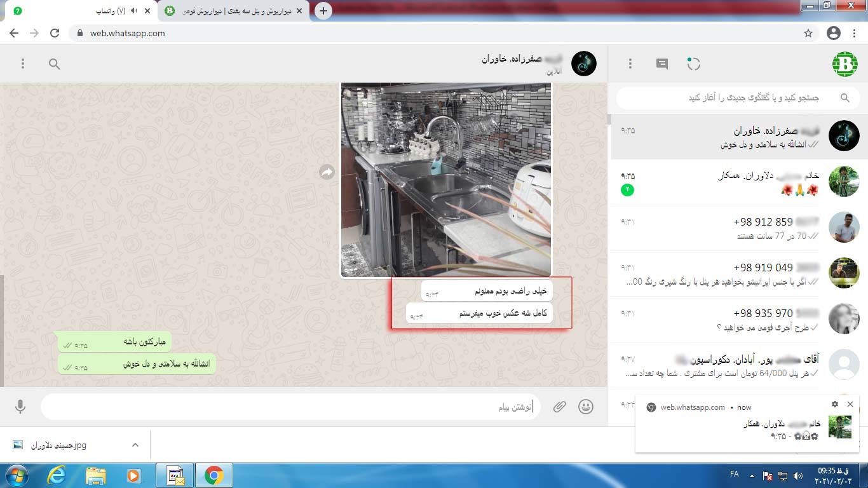Open Chrome profile avatar icon
Screen dimensions: 868x488
point(834,33)
